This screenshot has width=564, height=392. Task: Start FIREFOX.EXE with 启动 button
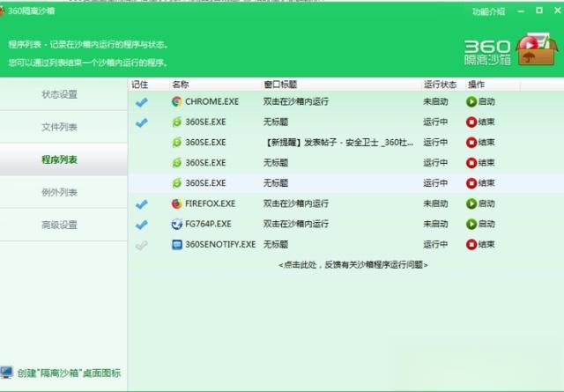click(480, 203)
